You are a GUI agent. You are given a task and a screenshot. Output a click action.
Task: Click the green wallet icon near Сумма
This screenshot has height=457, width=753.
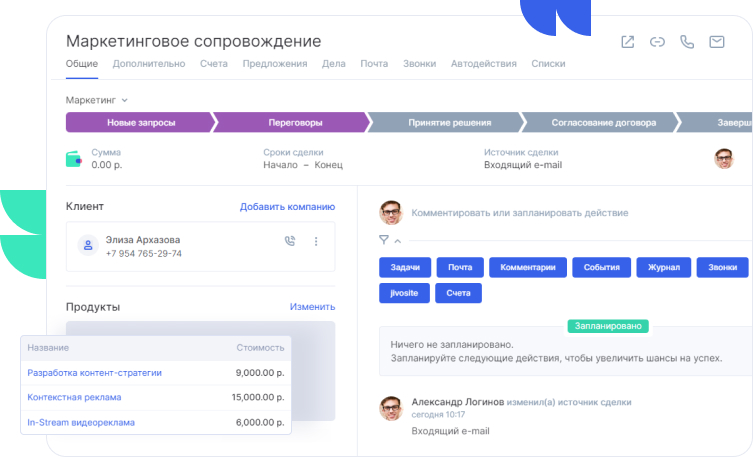[75, 158]
